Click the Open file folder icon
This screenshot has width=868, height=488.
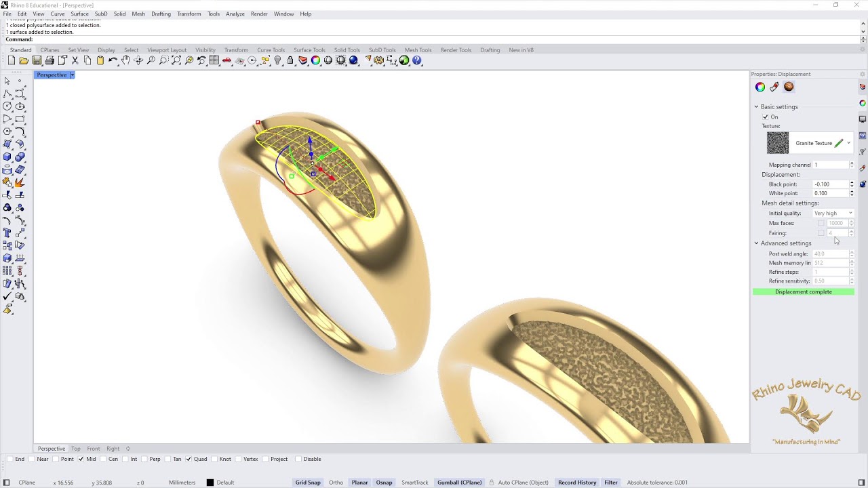(x=24, y=60)
